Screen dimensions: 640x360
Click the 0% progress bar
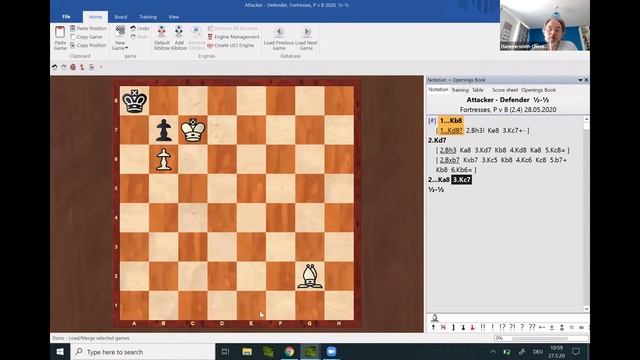coord(541,338)
